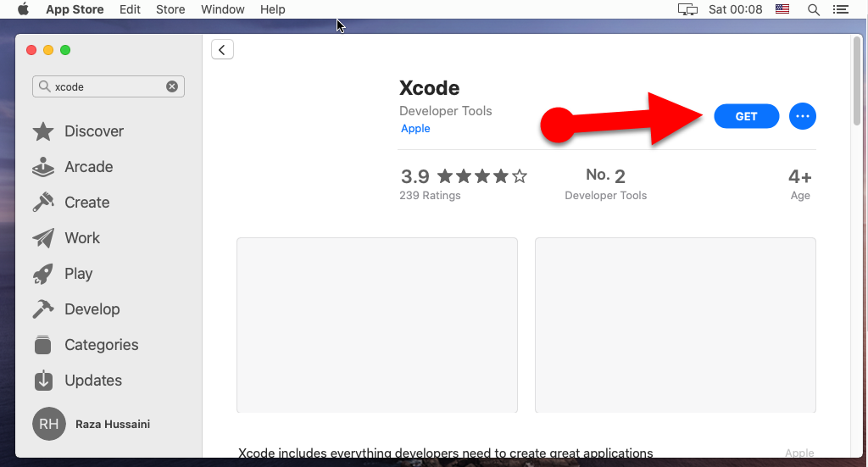The image size is (868, 467).
Task: Click Developer Tools under No. 2 ranking
Action: click(605, 195)
